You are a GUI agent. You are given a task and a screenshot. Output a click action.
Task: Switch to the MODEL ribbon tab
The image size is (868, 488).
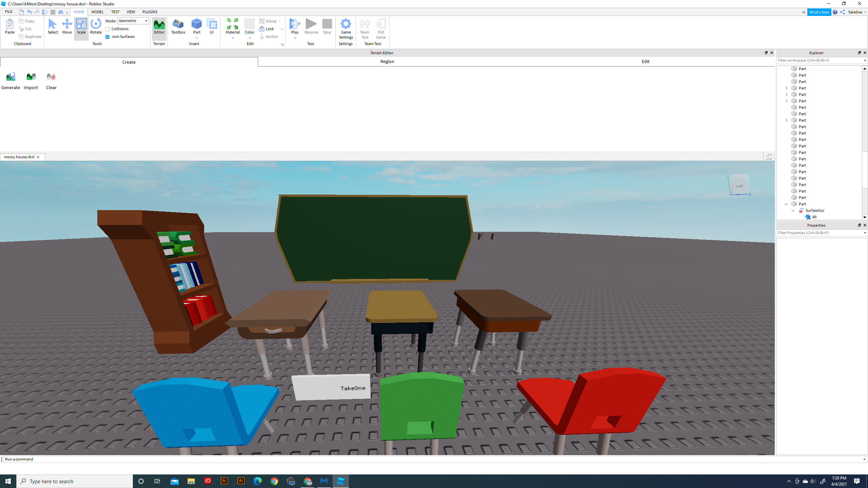point(97,12)
